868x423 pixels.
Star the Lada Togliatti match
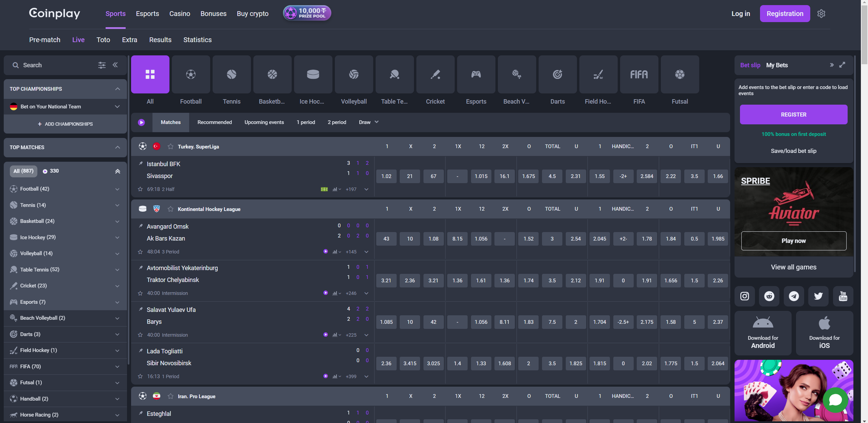[x=140, y=376]
